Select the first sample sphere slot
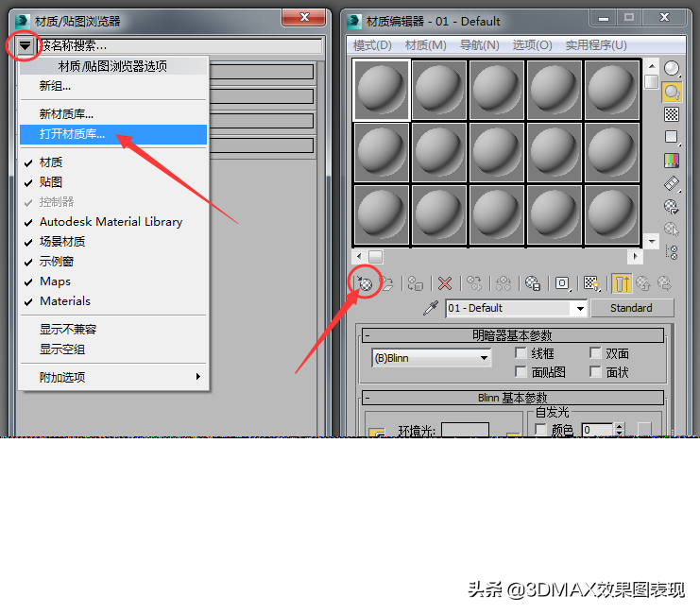 382,91
